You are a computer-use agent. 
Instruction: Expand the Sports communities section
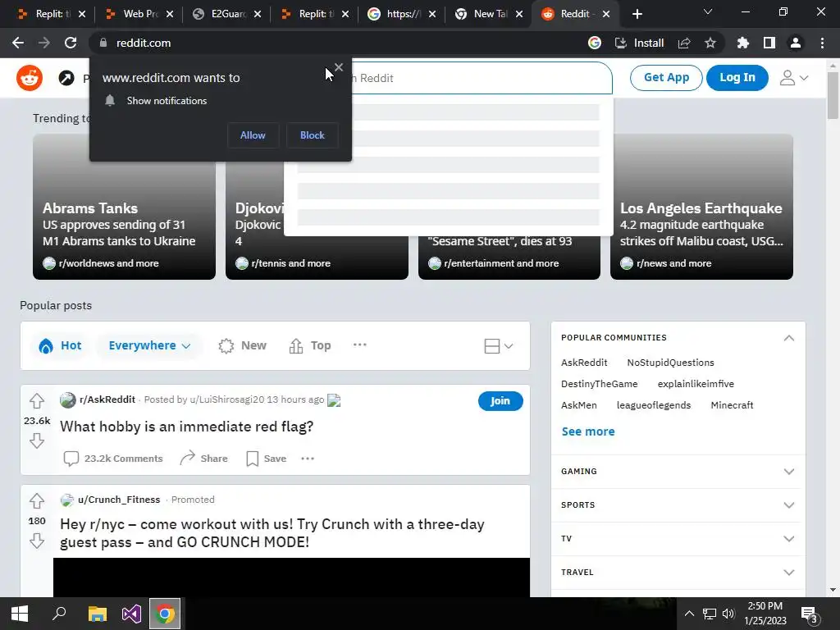tap(789, 505)
